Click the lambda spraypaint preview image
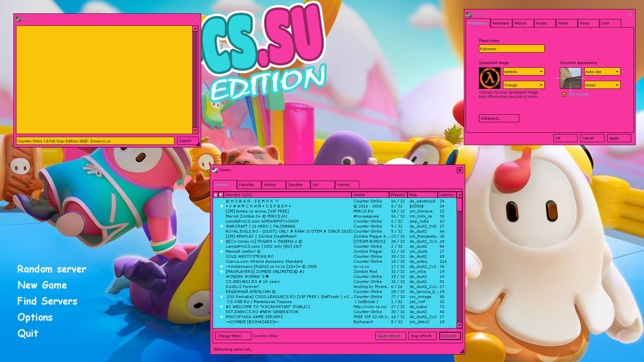Screen dimensions: 644x362 click(489, 78)
